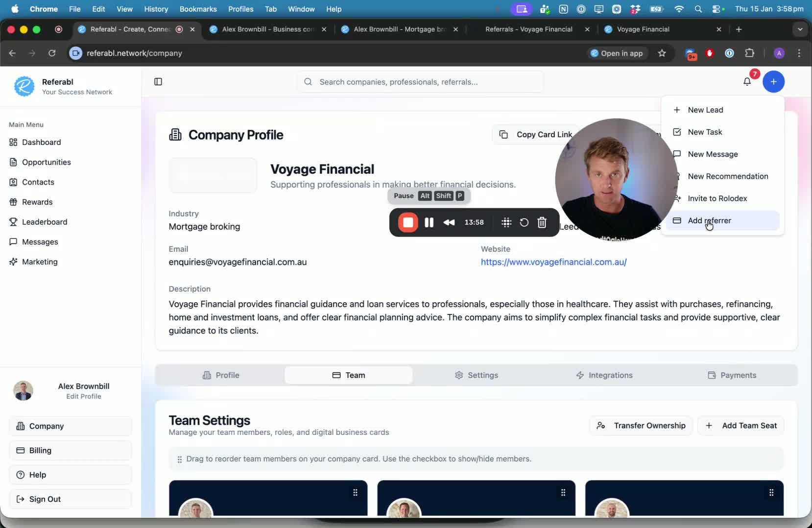This screenshot has height=528, width=812.
Task: Open the Chrome profile avatar
Action: (x=779, y=53)
